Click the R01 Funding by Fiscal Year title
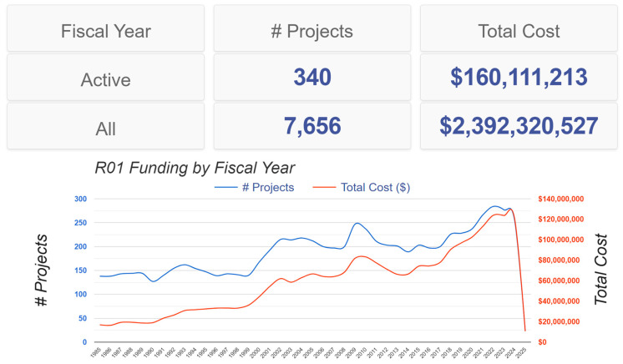This screenshot has width=623, height=364. 195,168
